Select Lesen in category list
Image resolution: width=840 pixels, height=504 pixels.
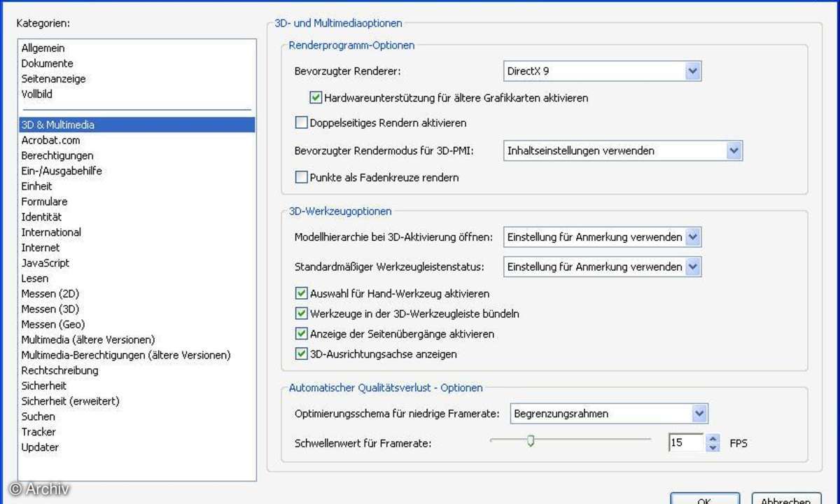coord(136,279)
